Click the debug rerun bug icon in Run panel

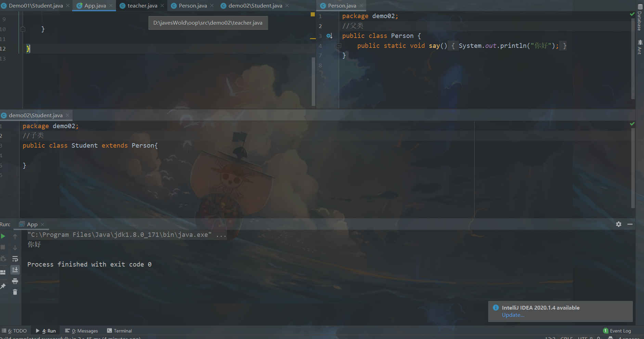(x=3, y=259)
